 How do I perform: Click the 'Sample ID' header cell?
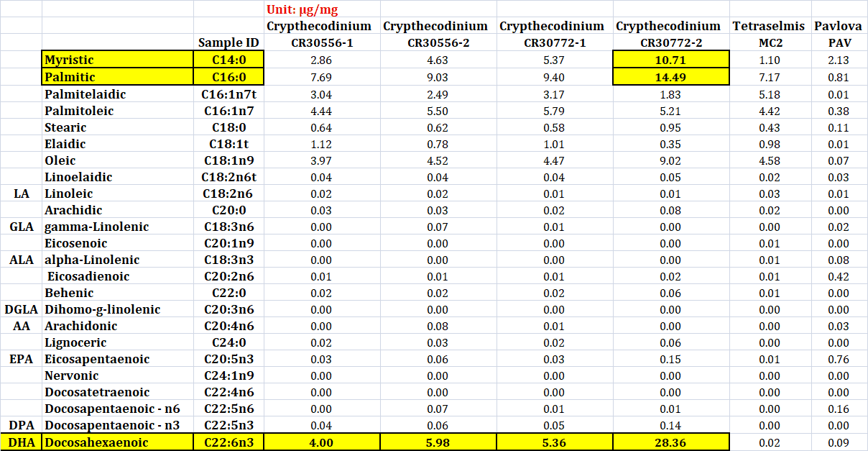(228, 43)
